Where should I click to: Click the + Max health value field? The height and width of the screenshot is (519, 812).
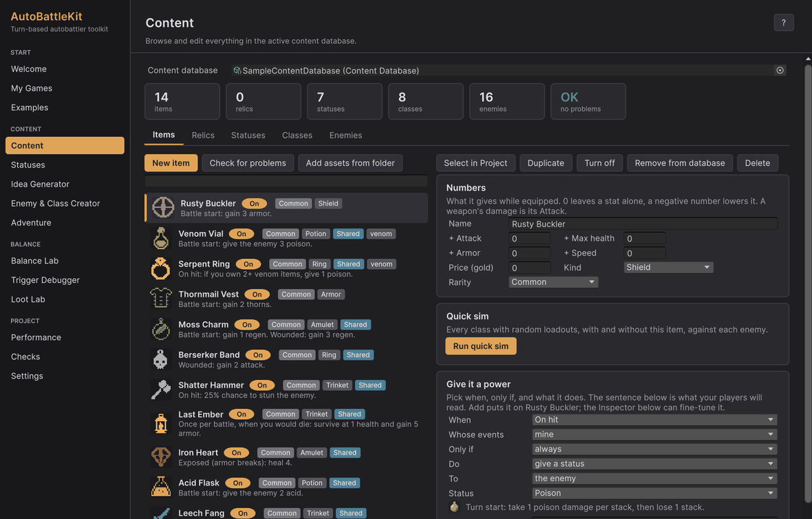pyautogui.click(x=644, y=238)
